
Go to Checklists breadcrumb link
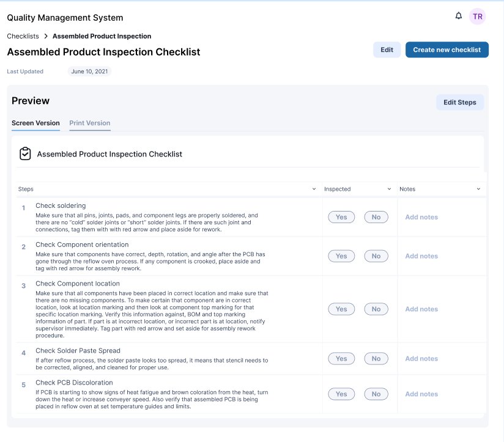23,37
